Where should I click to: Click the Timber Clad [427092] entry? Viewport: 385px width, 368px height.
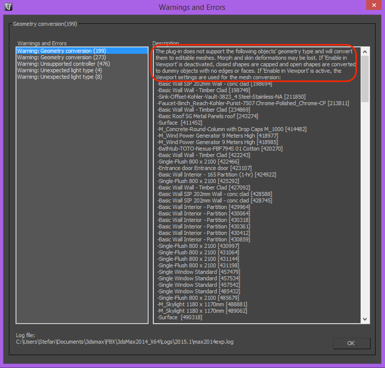pyautogui.click(x=204, y=188)
